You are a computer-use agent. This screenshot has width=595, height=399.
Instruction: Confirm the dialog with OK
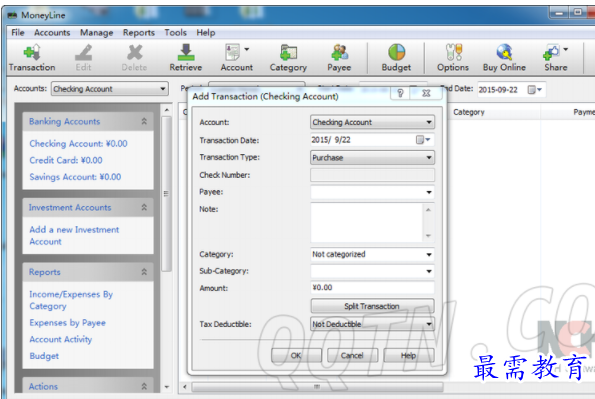296,356
